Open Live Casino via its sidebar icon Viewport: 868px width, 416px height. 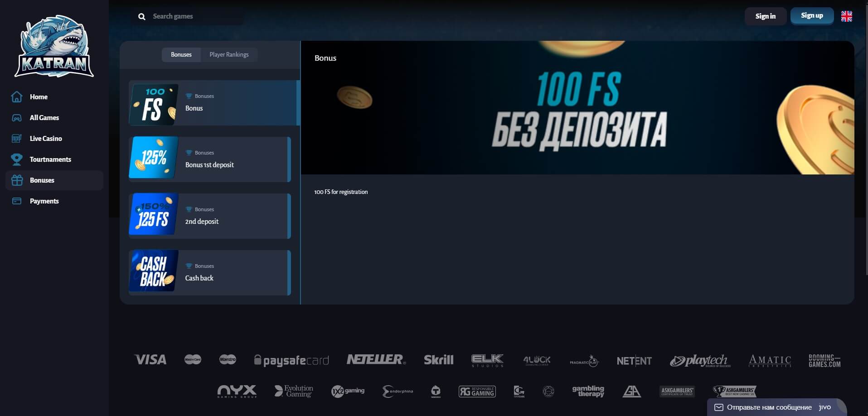(17, 139)
